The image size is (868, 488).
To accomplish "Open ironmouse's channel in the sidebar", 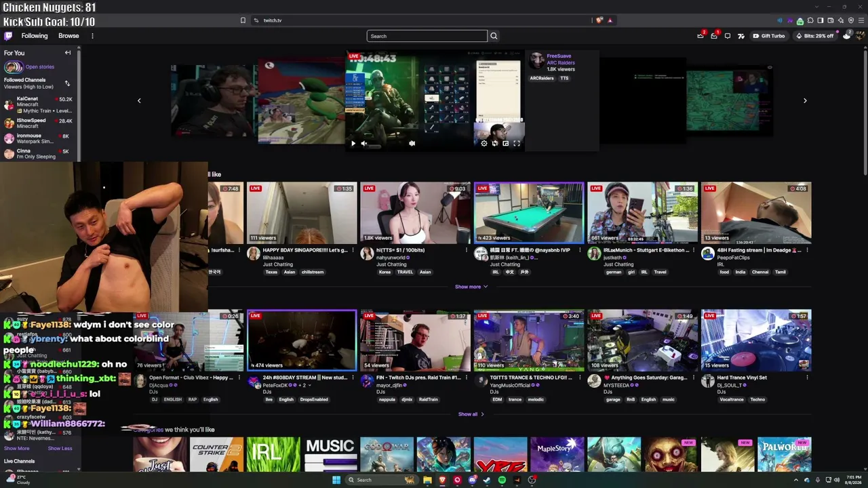I will (38, 138).
